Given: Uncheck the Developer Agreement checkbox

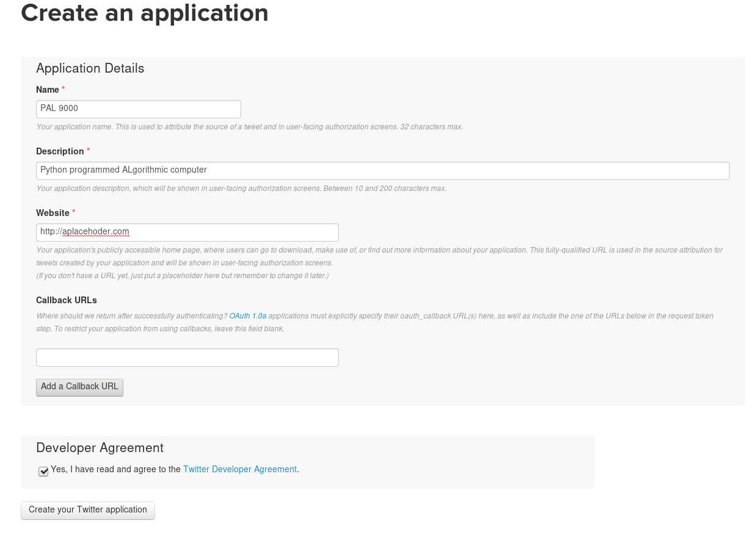Looking at the screenshot, I should click(43, 471).
